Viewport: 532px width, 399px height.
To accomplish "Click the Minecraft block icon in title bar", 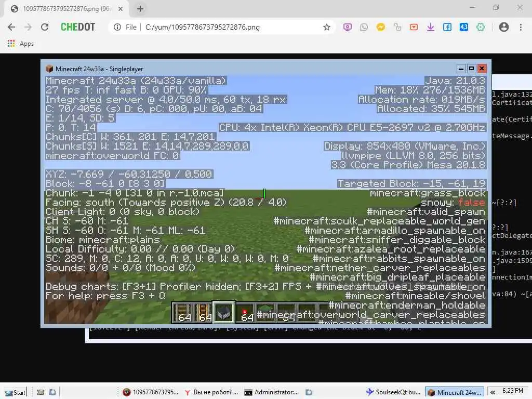I will tap(49, 69).
